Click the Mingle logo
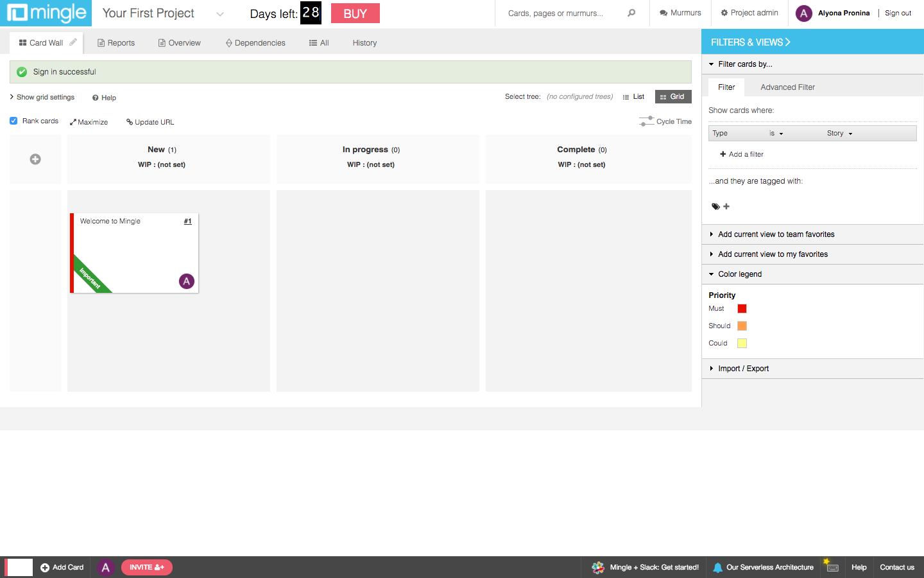The width and height of the screenshot is (924, 578). 46,13
